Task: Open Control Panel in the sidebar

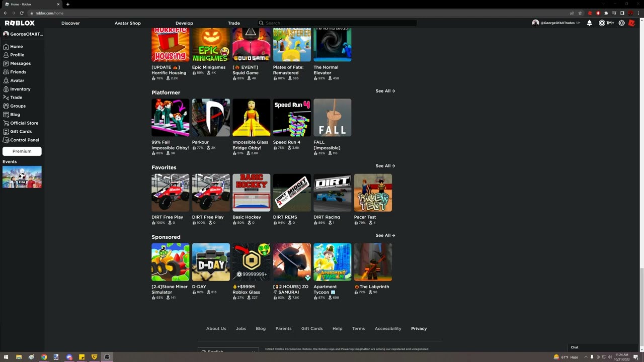Action: coord(21,140)
